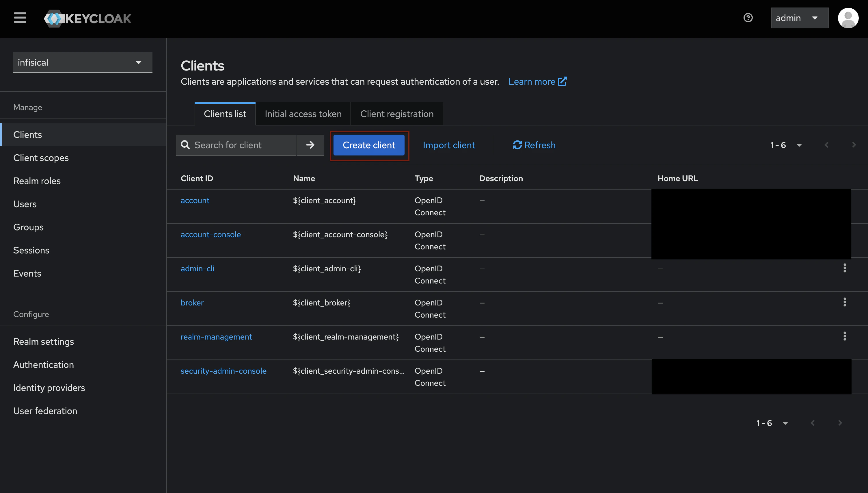
Task: Go to next page in top pagination
Action: click(x=854, y=145)
